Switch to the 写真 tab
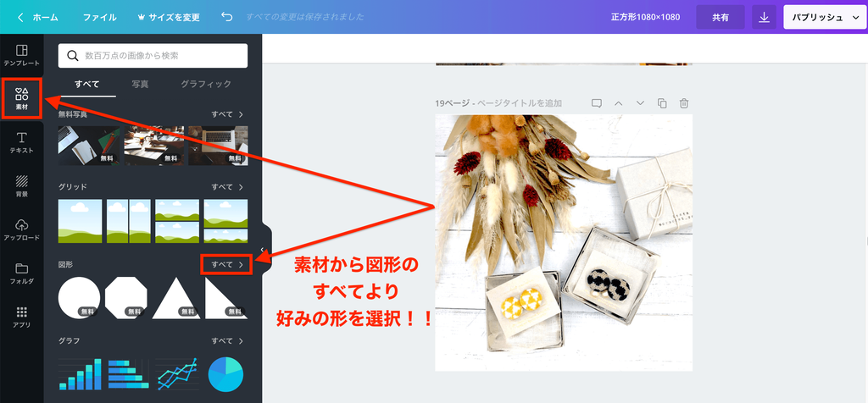The image size is (868, 403). (x=140, y=84)
